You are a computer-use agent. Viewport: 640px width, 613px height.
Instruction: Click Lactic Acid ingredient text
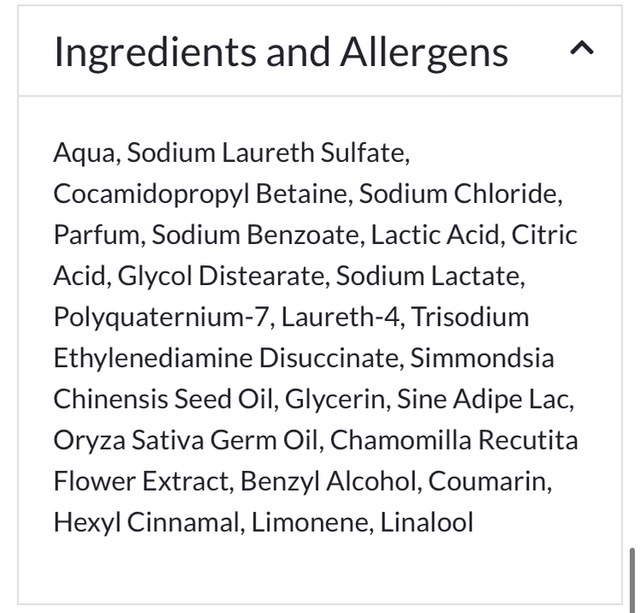[x=435, y=235]
